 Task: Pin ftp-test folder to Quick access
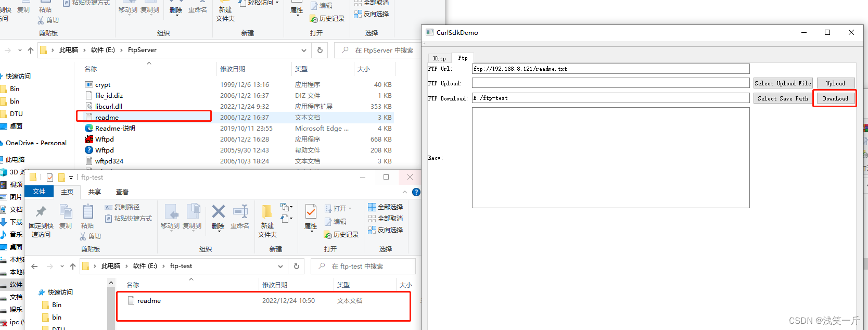(41, 220)
